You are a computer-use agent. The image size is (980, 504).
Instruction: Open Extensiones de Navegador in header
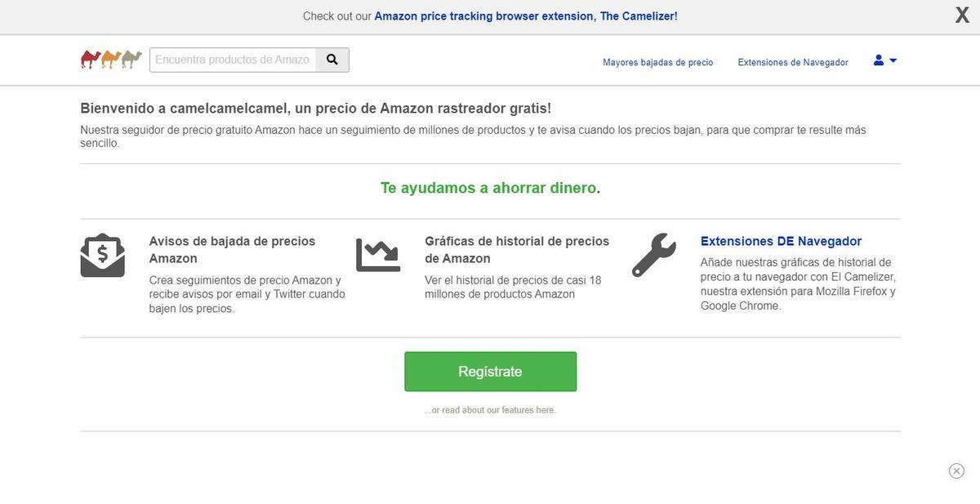tap(793, 62)
